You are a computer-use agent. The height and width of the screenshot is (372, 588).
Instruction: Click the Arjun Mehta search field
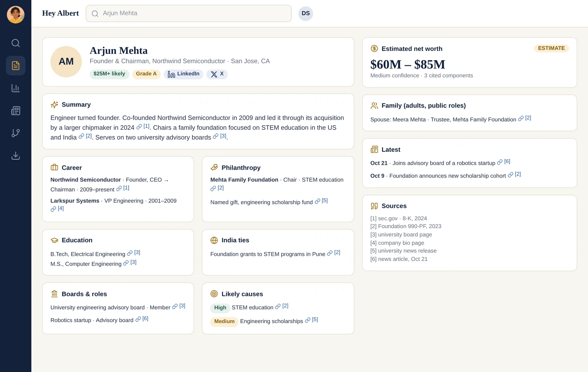pos(188,13)
